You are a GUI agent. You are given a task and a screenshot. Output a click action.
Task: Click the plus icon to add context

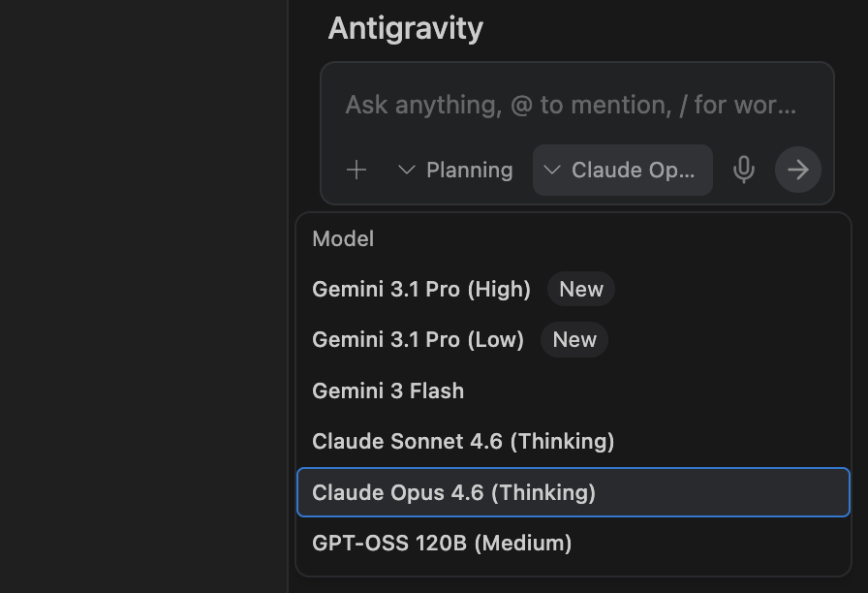point(356,171)
